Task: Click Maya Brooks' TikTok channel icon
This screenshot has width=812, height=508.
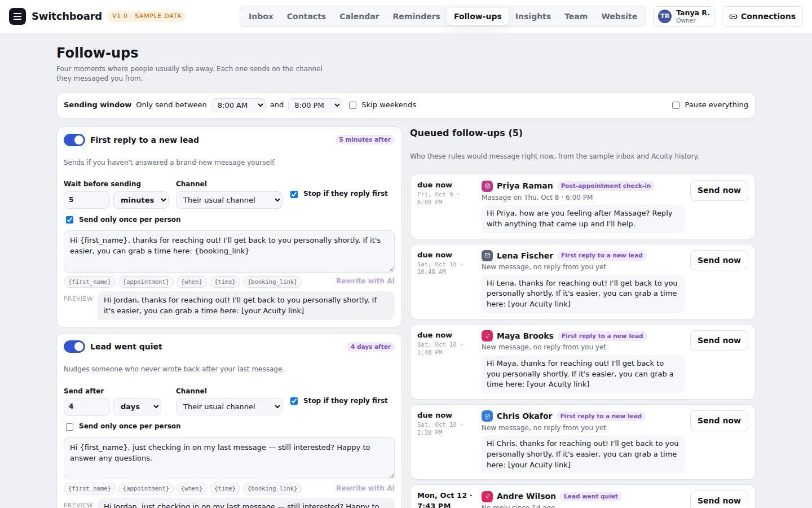Action: click(487, 336)
